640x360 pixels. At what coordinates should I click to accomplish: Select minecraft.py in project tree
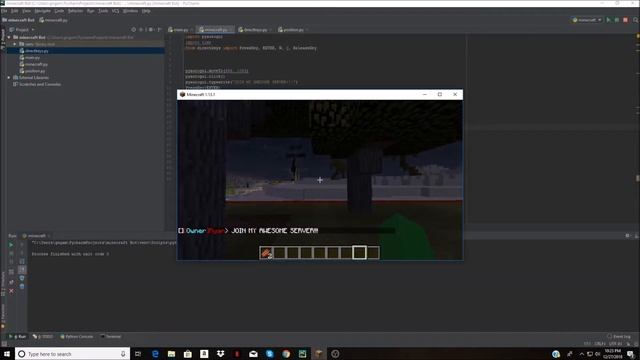click(x=33, y=64)
